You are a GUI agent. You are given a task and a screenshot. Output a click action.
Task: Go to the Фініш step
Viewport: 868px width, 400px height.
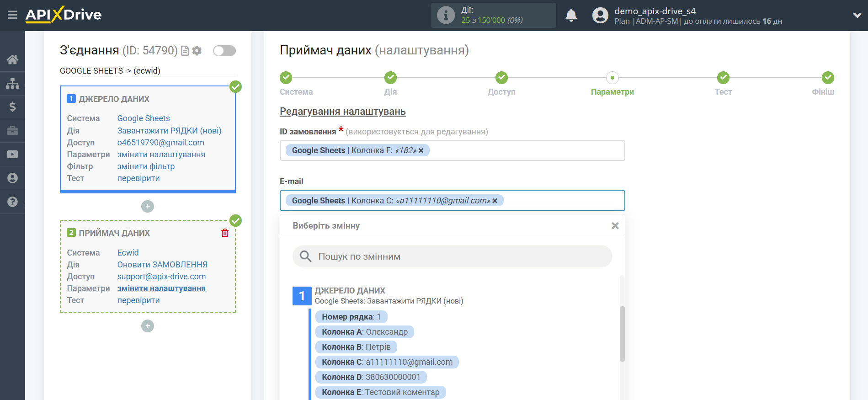pos(828,78)
